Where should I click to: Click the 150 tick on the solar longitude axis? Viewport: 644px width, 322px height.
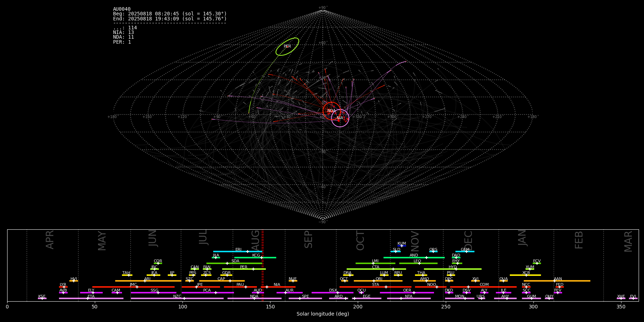coord(270,306)
